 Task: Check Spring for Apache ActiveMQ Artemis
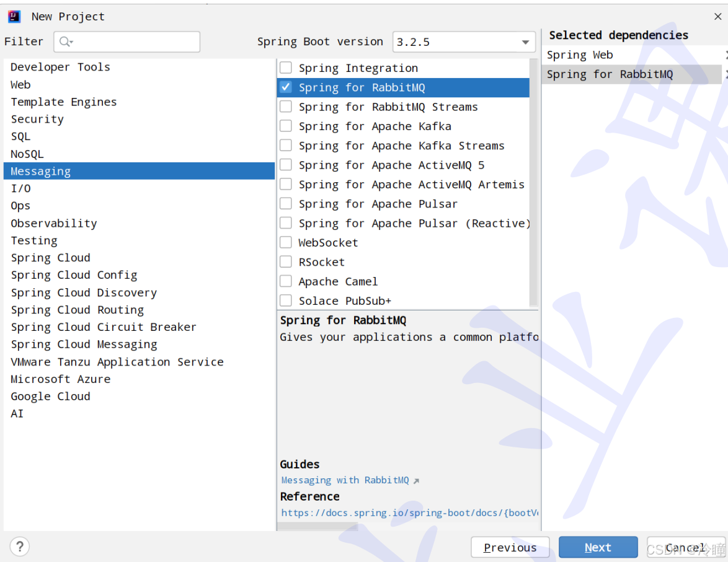click(x=286, y=184)
